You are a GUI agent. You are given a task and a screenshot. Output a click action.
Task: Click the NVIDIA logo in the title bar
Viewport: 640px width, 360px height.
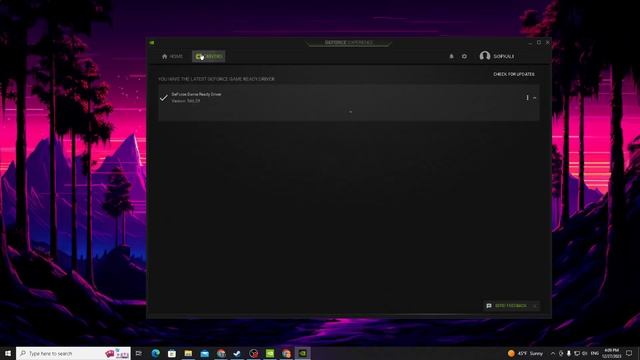pyautogui.click(x=152, y=42)
